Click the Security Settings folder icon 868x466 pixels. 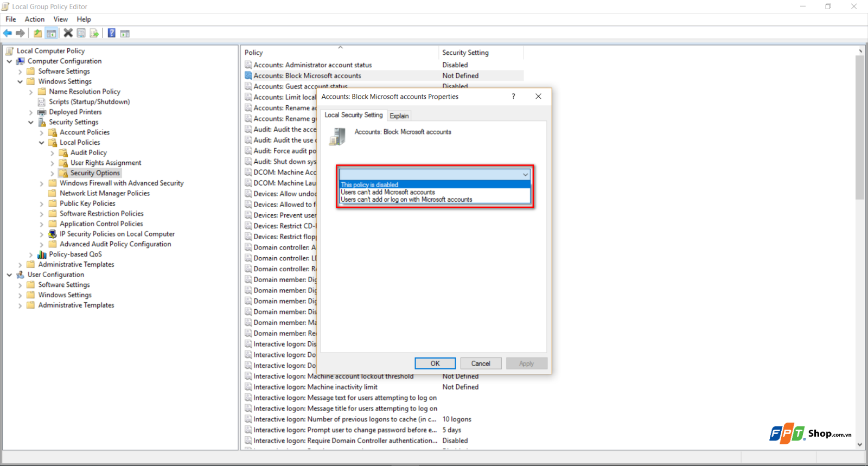(x=42, y=122)
